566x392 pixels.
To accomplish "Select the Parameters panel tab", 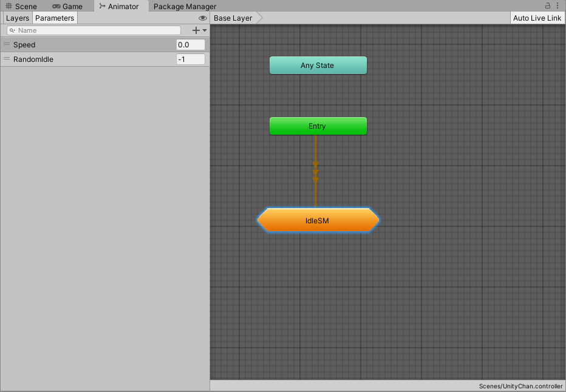I will 55,18.
